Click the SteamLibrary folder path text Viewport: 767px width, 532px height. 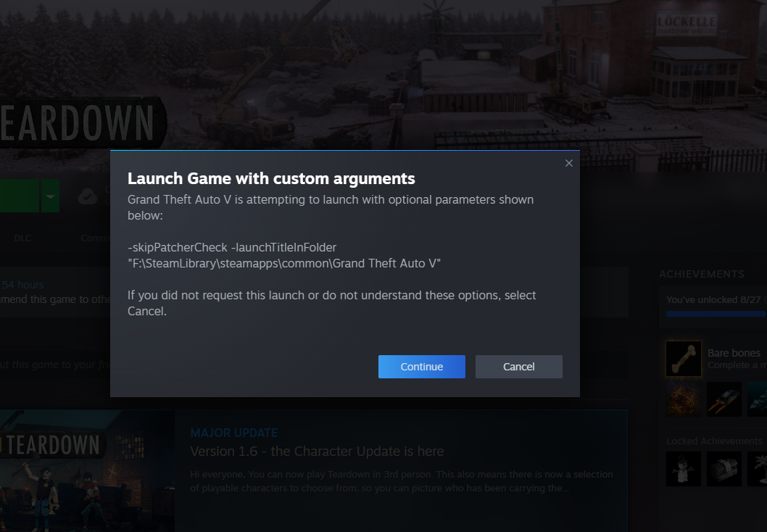[x=284, y=264]
